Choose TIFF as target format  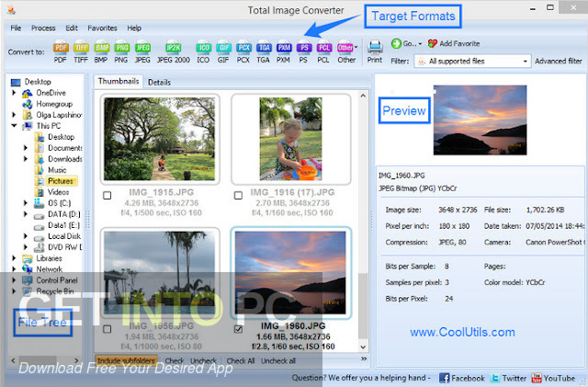coord(81,51)
